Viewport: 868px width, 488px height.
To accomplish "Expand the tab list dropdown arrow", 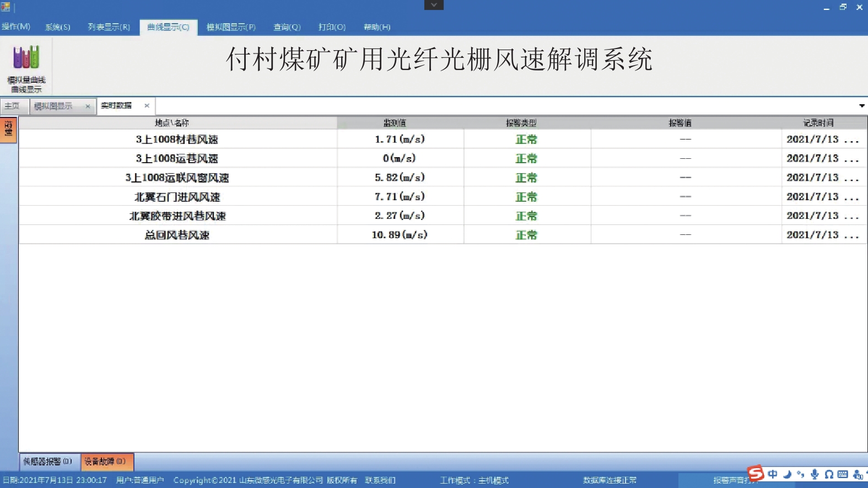I will click(x=861, y=106).
